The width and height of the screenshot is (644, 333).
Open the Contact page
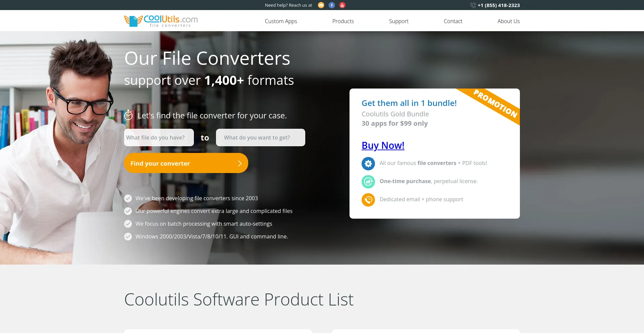click(453, 21)
